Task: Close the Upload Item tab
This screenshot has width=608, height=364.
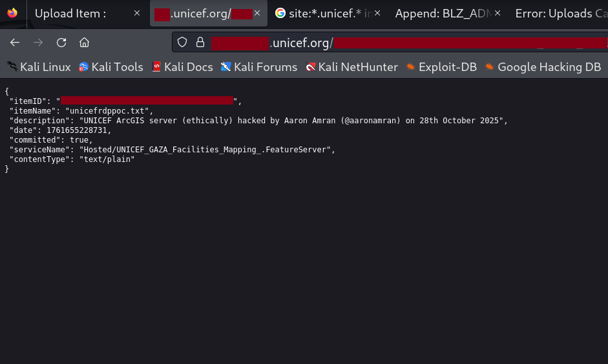Action: point(137,13)
